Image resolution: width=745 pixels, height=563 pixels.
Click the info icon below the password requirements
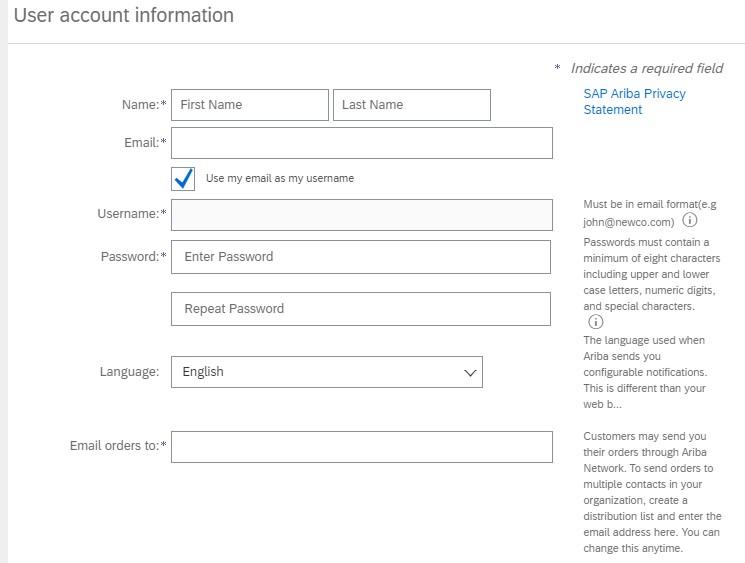(596, 322)
